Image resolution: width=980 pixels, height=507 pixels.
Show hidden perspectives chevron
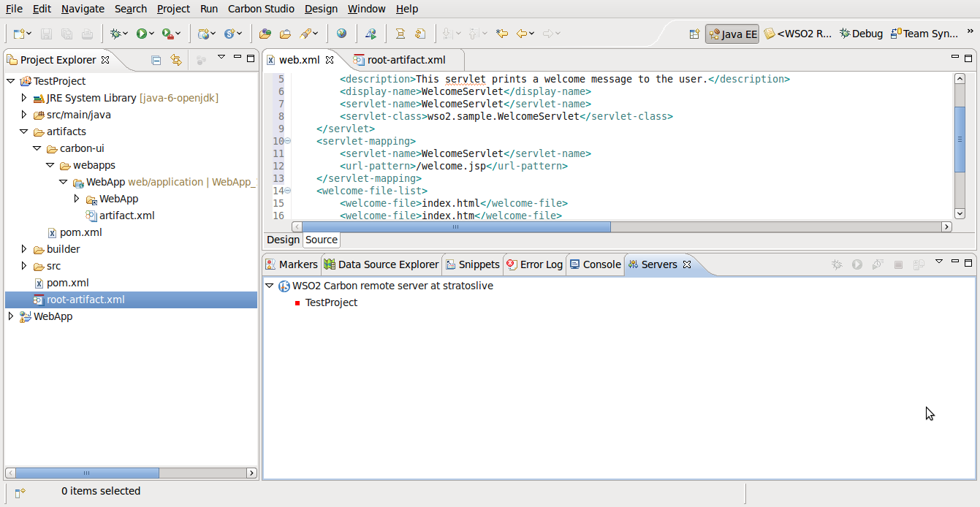[970, 32]
